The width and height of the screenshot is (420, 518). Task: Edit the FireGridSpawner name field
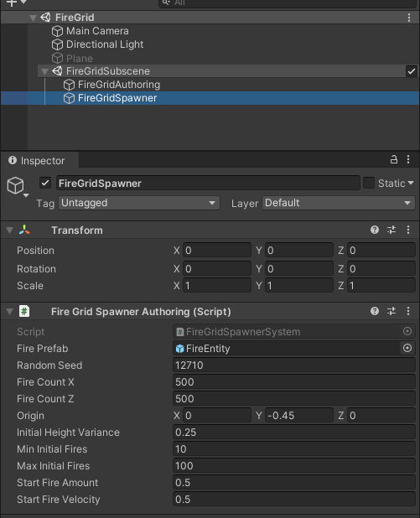coord(208,183)
